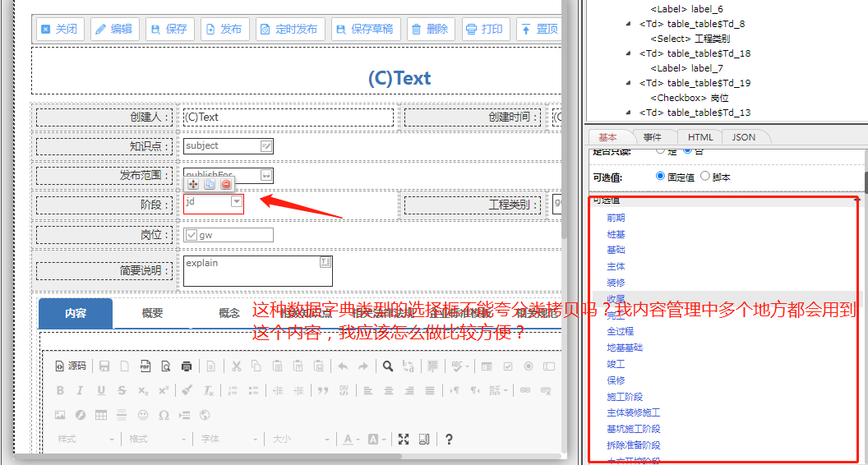The width and height of the screenshot is (868, 465).
Task: Click the numbered list icon
Action: click(233, 390)
